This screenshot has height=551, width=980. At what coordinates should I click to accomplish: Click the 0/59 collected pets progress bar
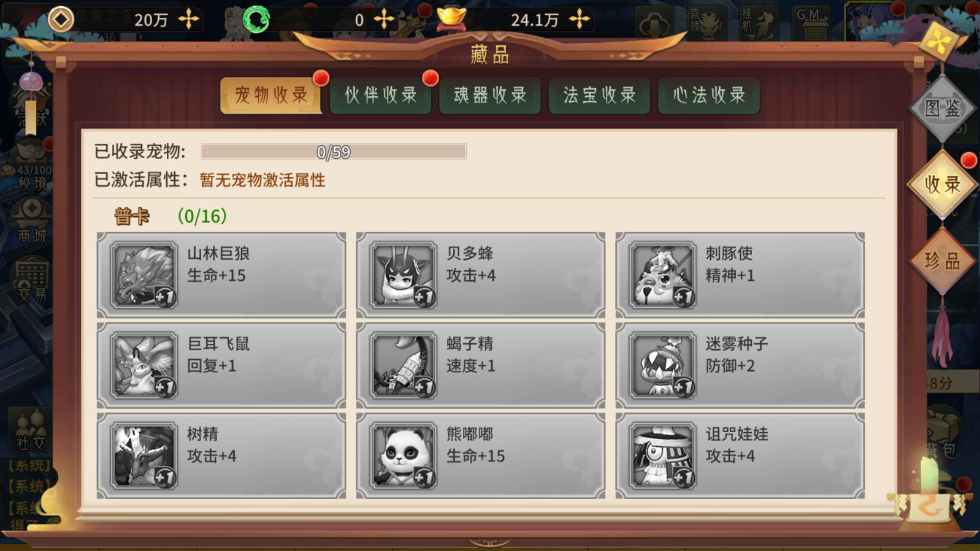[334, 151]
